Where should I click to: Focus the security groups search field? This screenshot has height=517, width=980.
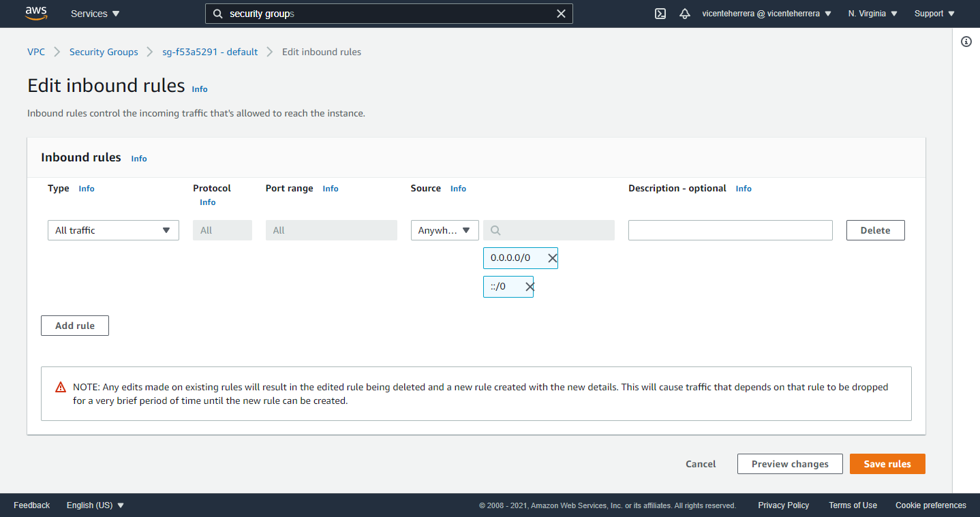coord(388,14)
